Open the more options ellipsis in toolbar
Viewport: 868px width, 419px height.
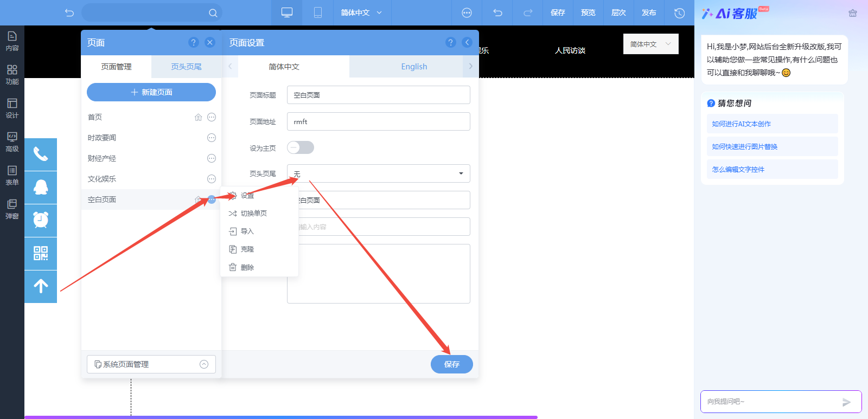tap(467, 12)
